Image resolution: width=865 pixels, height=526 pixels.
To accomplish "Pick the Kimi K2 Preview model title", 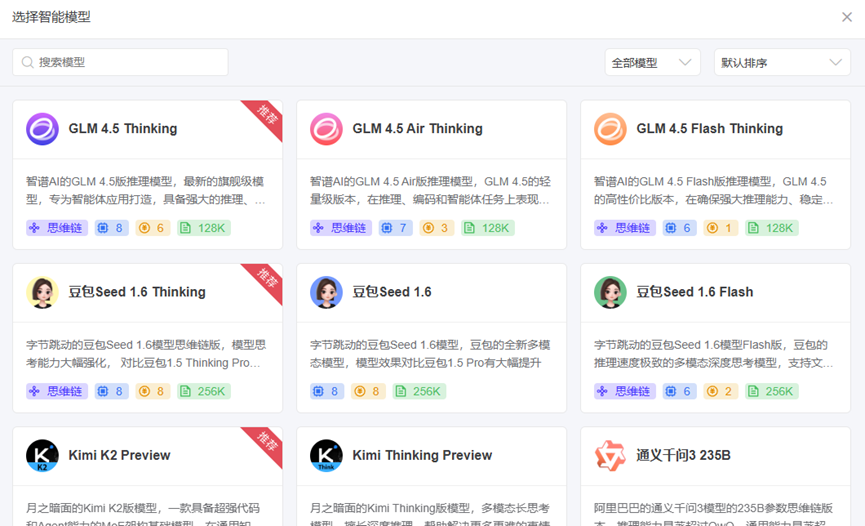I will point(119,455).
